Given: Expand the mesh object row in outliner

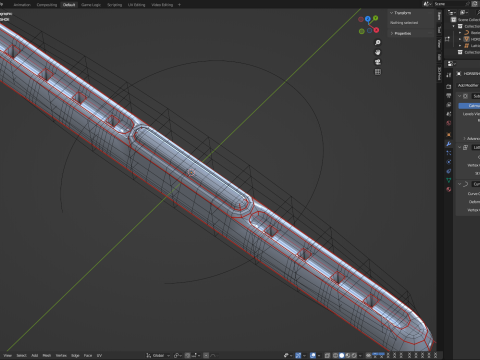Looking at the screenshot, I should tap(460, 39).
